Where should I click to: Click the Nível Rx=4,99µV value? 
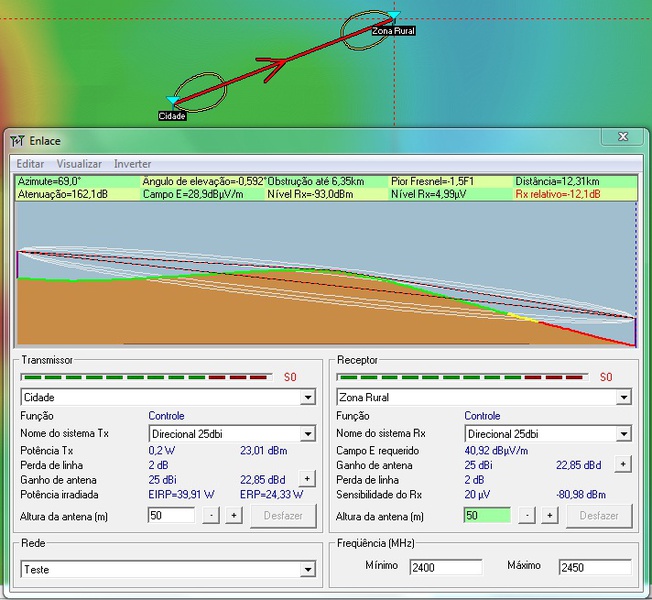[428, 194]
